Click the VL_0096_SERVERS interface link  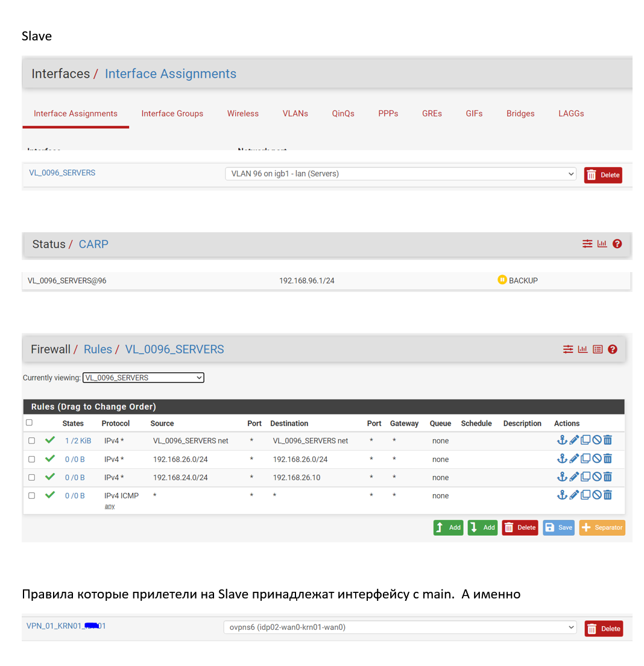(62, 173)
